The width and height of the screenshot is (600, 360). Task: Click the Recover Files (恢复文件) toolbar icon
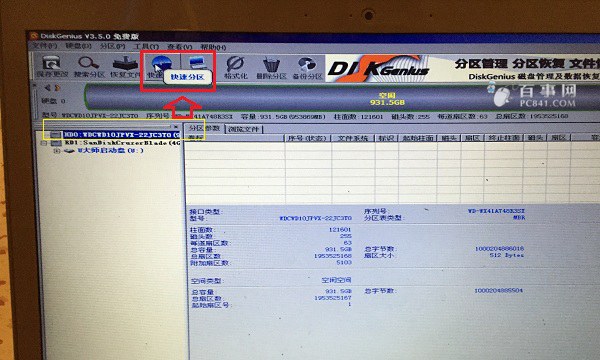tap(125, 63)
